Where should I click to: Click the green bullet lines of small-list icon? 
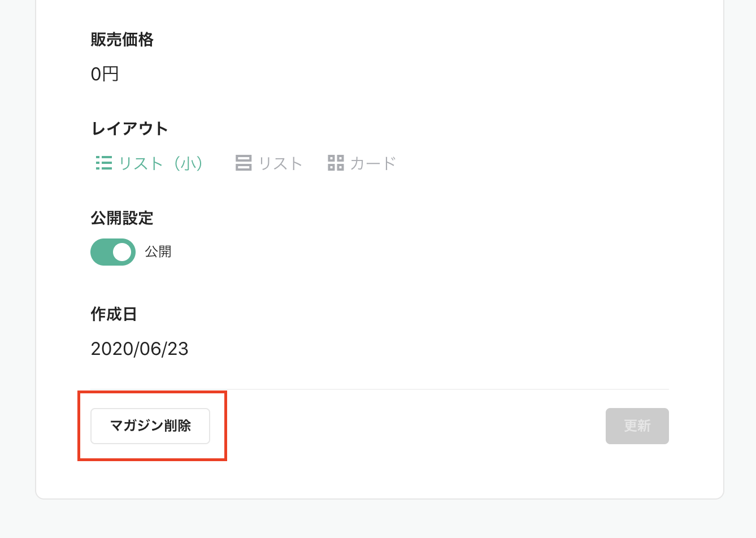pos(104,163)
